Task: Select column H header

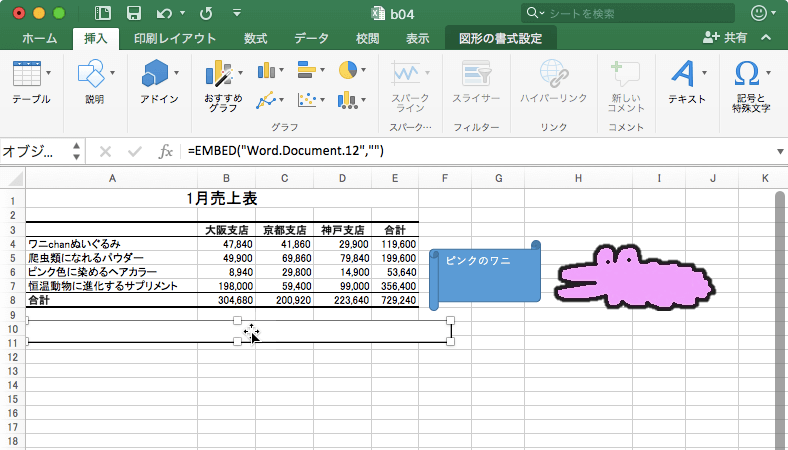Action: (578, 178)
